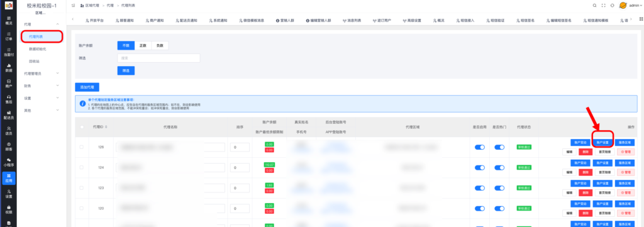Click the 排序 input for agent 126
The height and width of the screenshot is (227, 644).
coord(240,147)
